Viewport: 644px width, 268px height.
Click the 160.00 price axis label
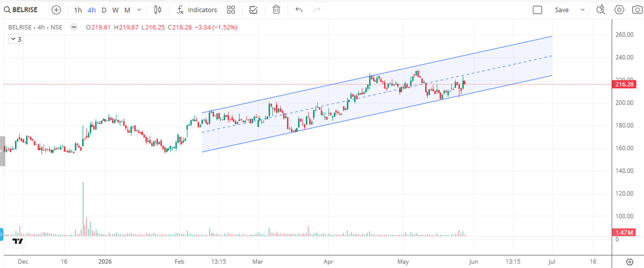[626, 148]
